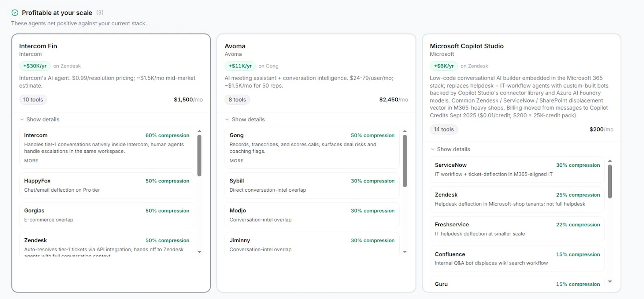Click the +$11K/yr savings badge
The width and height of the screenshot is (644, 299).
click(240, 66)
